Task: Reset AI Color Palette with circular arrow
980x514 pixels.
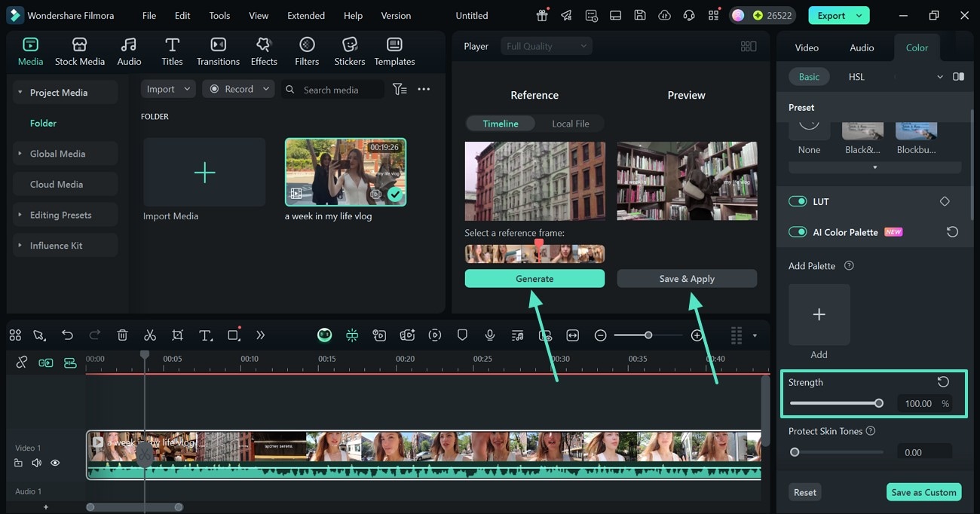Action: (x=952, y=232)
